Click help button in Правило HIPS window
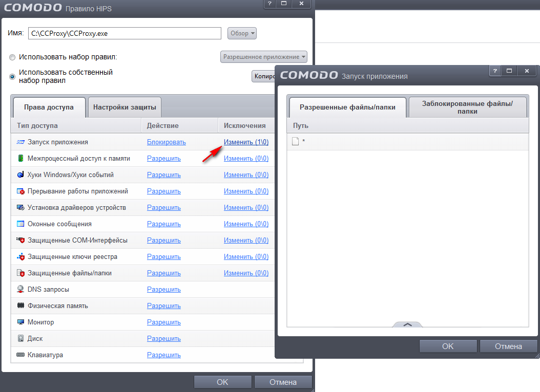 tap(269, 4)
